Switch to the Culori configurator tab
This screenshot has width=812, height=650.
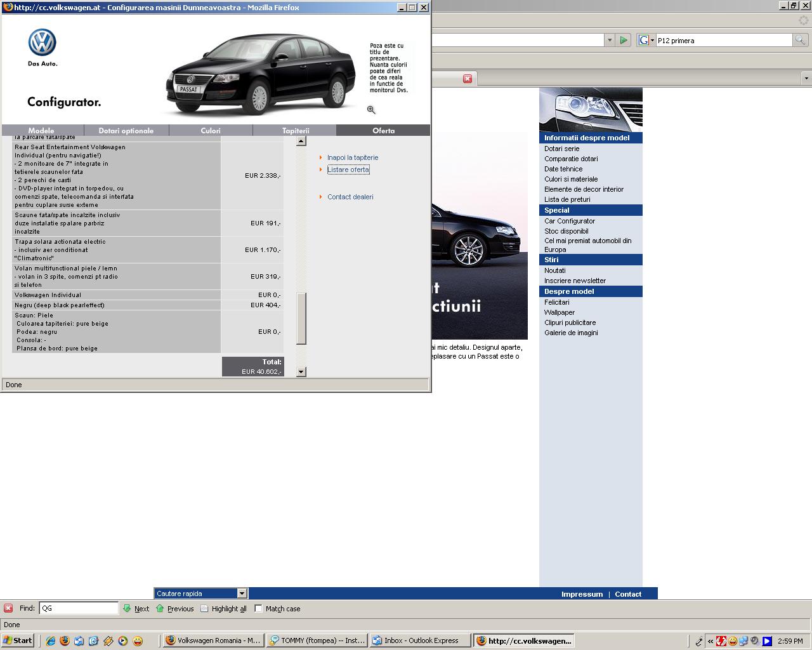tap(211, 131)
